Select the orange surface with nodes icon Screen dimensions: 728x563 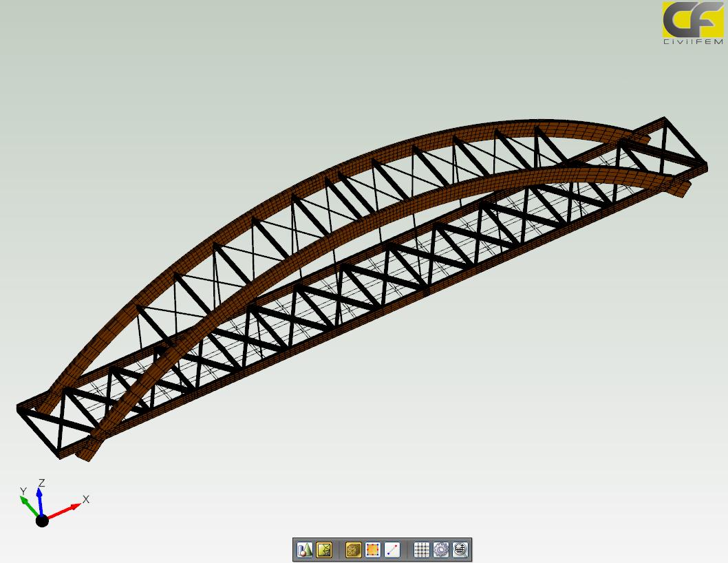pos(372,549)
